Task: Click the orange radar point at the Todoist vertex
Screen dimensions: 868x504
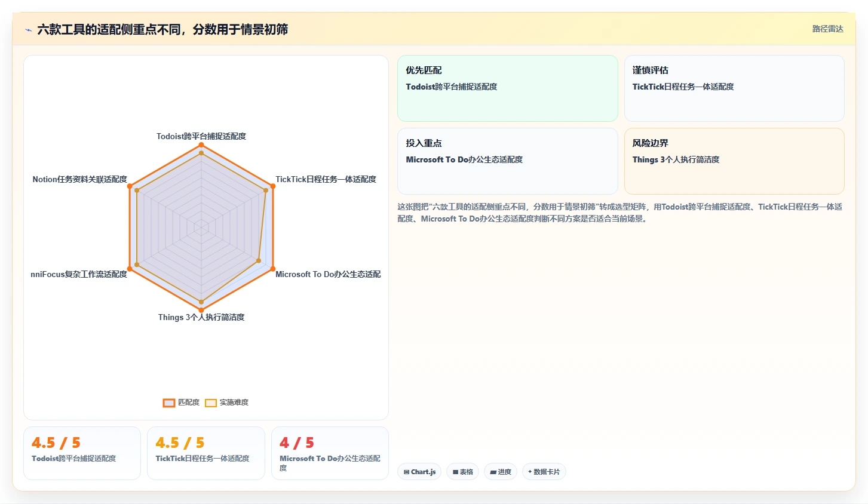Action: click(x=201, y=145)
